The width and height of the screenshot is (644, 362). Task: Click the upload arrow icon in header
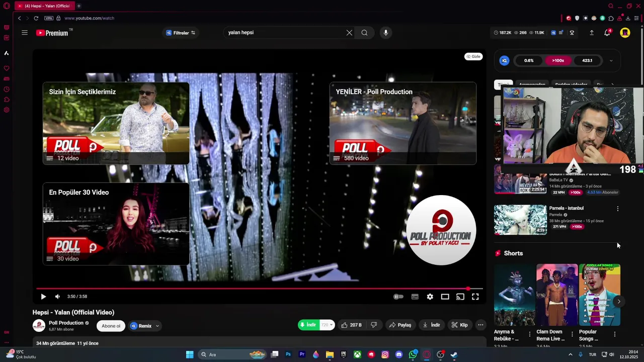coord(592,33)
